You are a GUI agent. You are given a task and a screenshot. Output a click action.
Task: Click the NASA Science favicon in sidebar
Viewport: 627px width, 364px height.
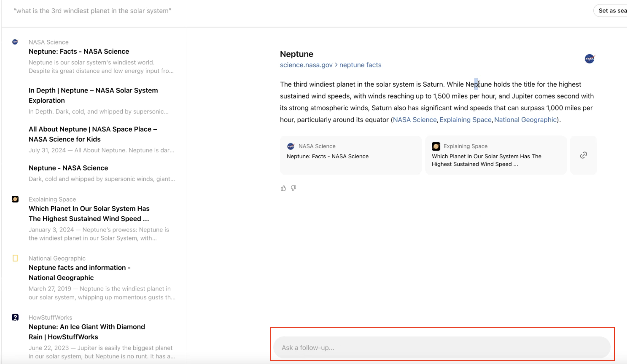pyautogui.click(x=15, y=42)
